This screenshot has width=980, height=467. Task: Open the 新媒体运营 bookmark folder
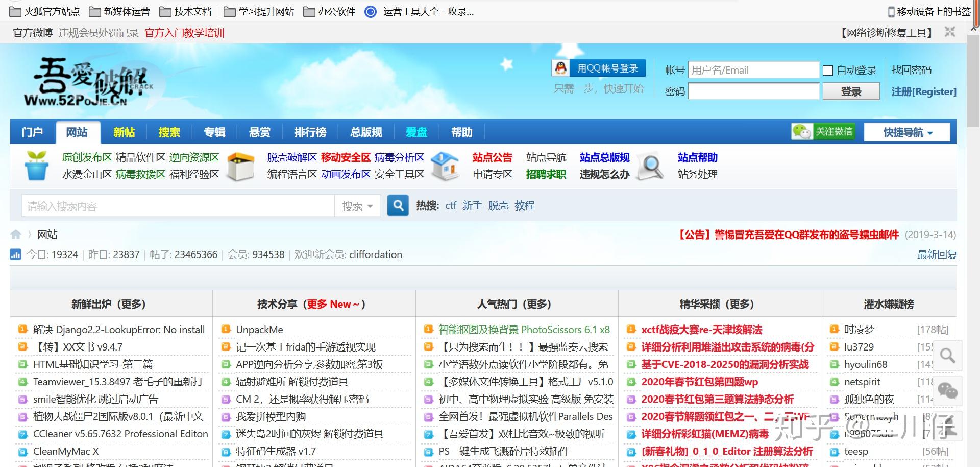(119, 11)
